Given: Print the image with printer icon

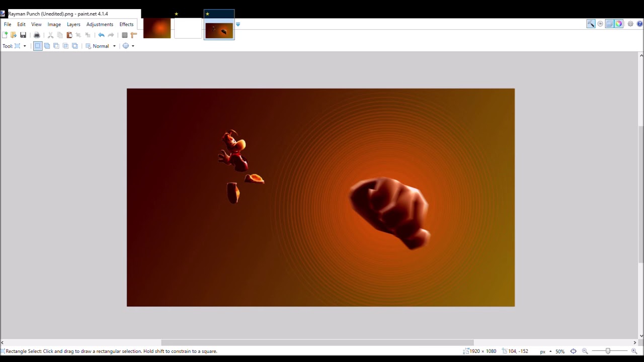Looking at the screenshot, I should tap(37, 35).
